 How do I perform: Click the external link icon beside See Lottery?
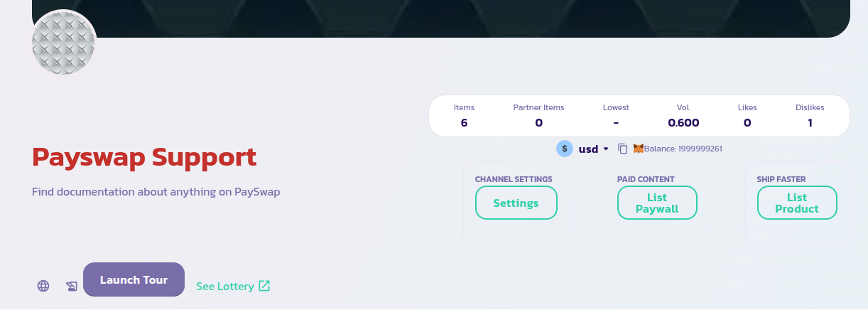coord(264,286)
